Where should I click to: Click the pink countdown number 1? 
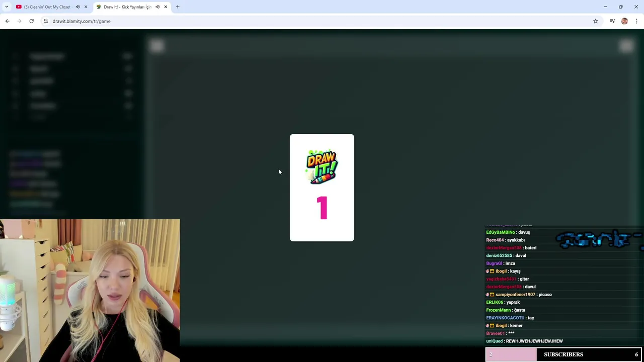(322, 208)
